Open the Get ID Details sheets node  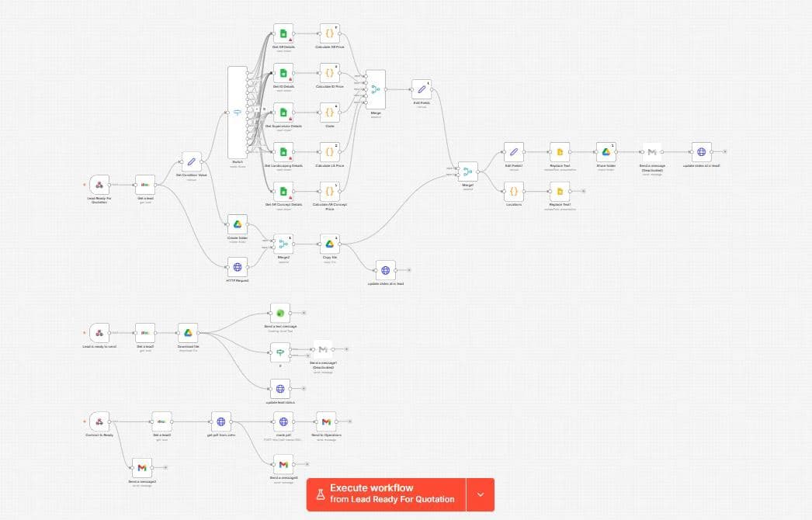pyautogui.click(x=283, y=73)
